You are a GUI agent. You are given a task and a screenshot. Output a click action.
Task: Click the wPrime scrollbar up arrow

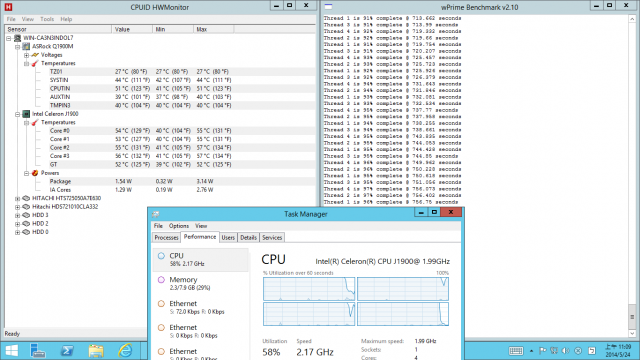632,19
